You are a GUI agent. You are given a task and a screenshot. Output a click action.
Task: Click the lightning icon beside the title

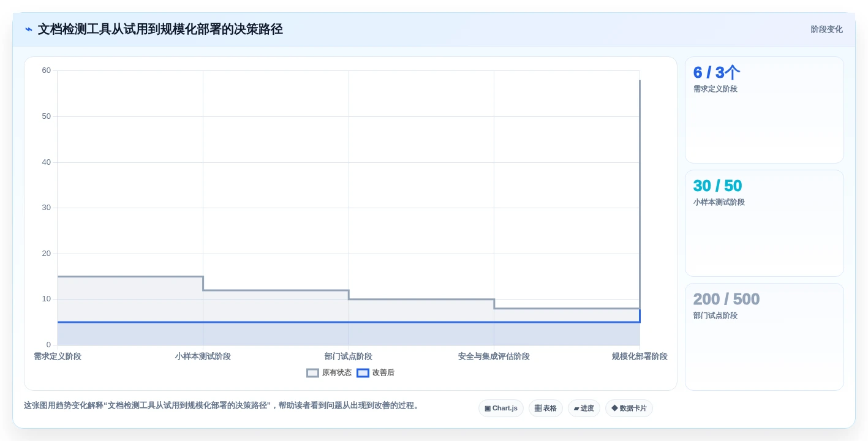point(29,29)
